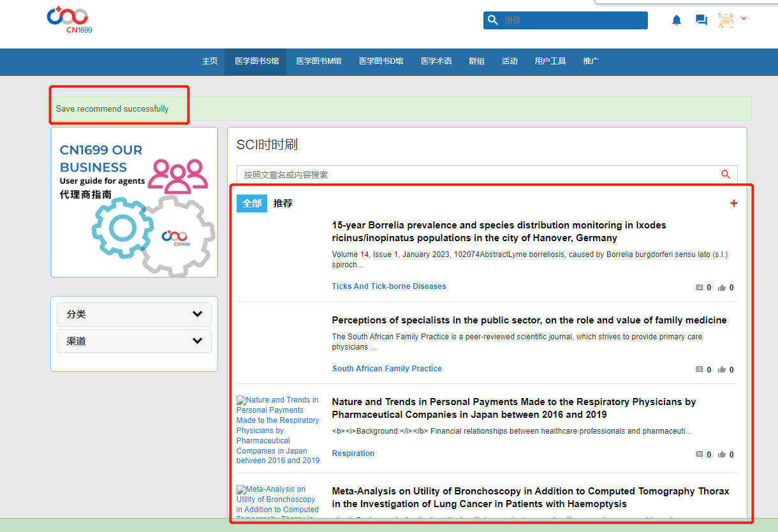Click 'Save recommend successfully' message
This screenshot has width=778, height=532.
click(112, 108)
